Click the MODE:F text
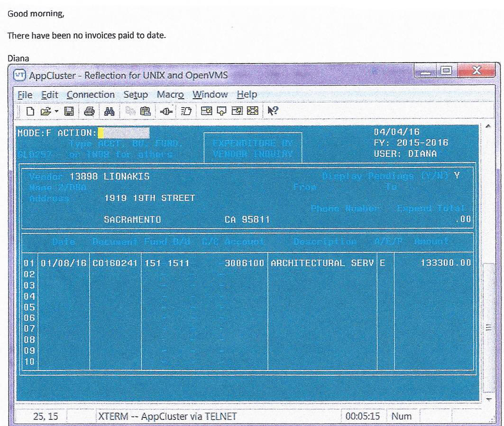 [35, 133]
